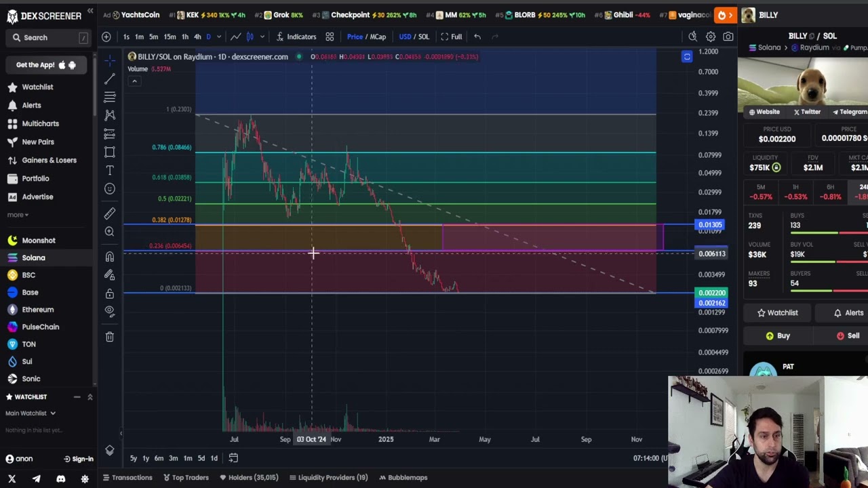Open the Main Watchlist dropdown
The image size is (868, 488).
point(31,413)
